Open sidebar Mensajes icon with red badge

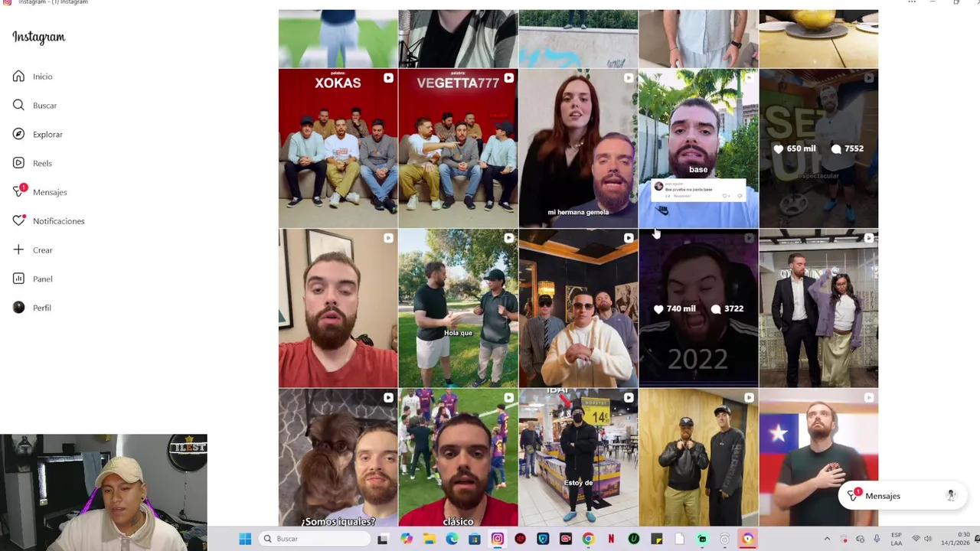(x=19, y=191)
